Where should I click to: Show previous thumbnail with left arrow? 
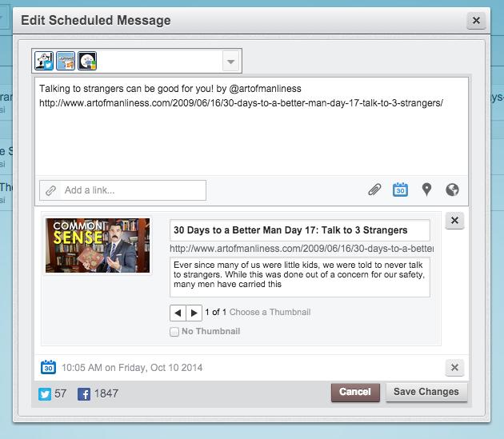click(x=178, y=313)
